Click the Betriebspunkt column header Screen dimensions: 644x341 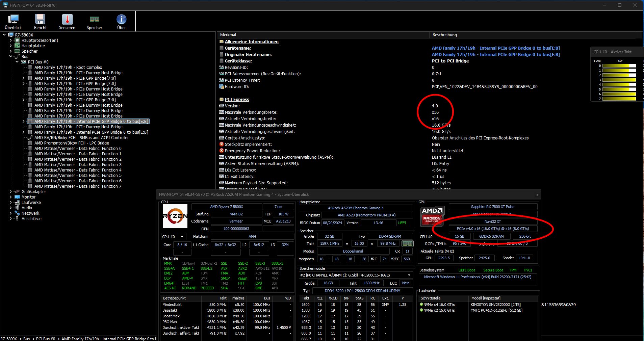click(x=181, y=298)
